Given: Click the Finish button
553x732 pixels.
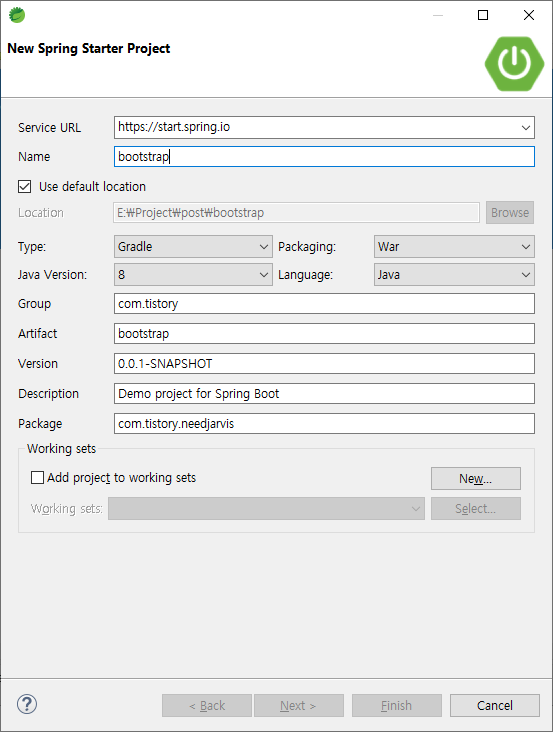Looking at the screenshot, I should pos(397,705).
